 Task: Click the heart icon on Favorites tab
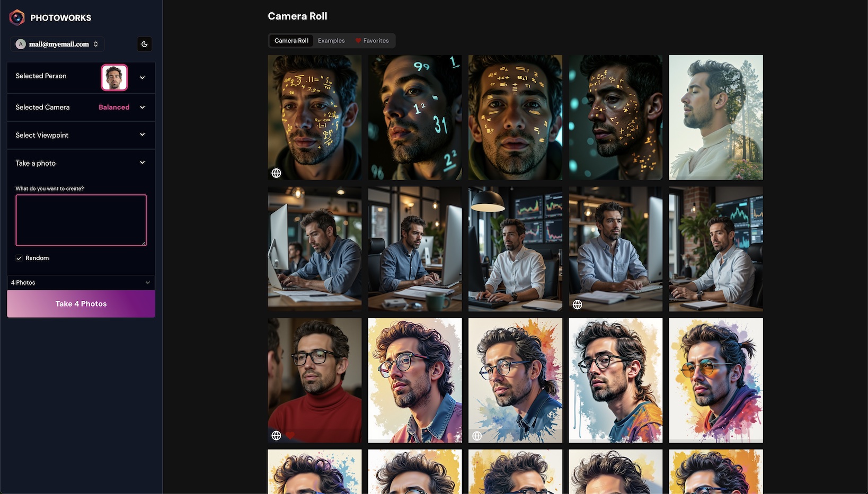click(358, 41)
